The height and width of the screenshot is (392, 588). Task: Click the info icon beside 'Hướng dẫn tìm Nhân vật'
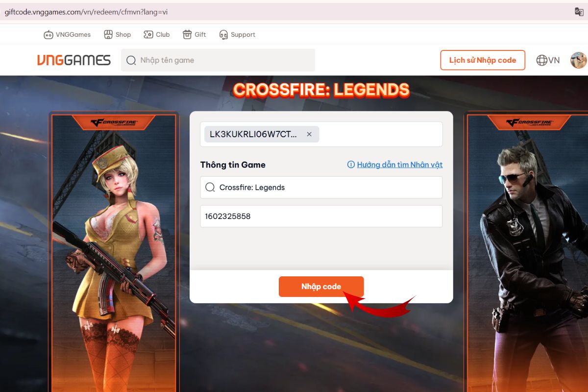[x=351, y=165]
